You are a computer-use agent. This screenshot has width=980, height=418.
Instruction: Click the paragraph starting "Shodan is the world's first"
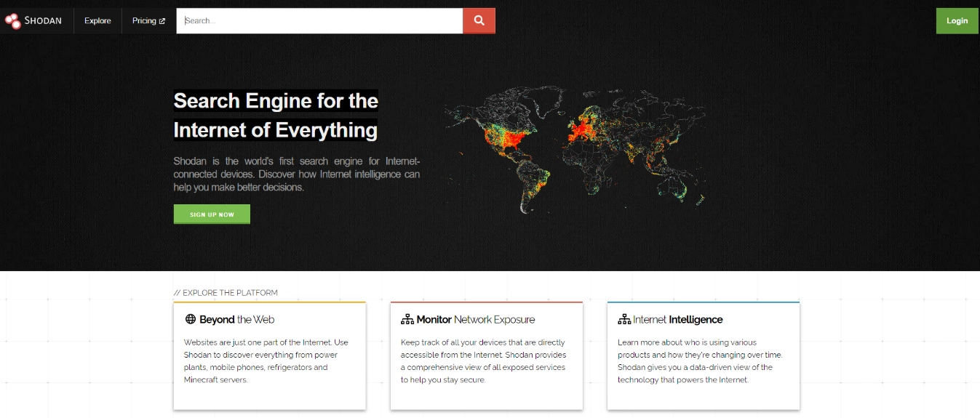tap(297, 174)
